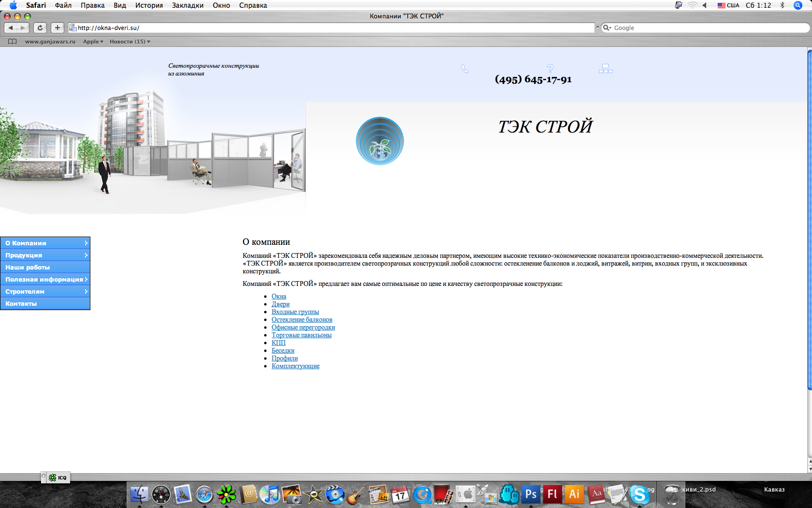Open Finder from the Dock
The width and height of the screenshot is (812, 508).
coord(139,494)
